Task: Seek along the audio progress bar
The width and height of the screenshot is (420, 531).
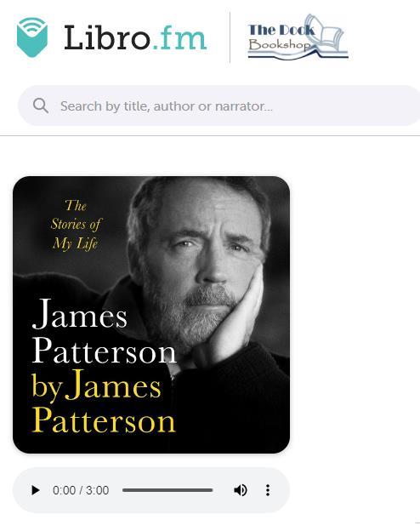Action: (167, 490)
